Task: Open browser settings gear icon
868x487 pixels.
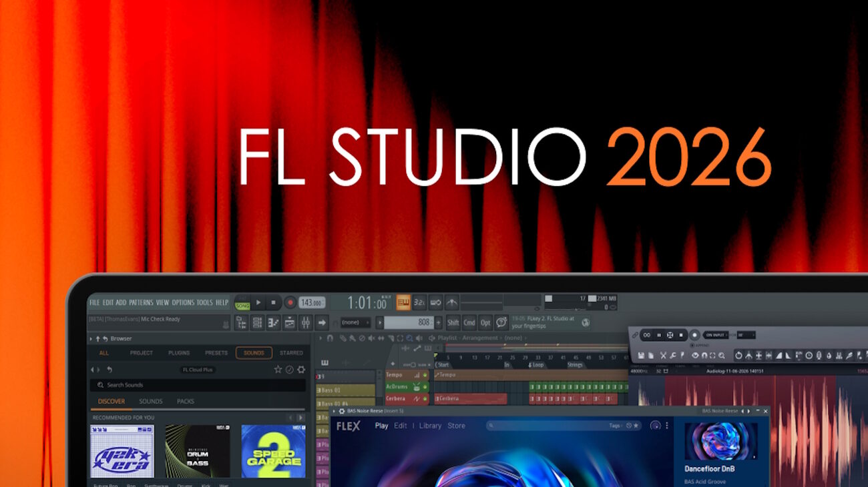Action: (301, 370)
